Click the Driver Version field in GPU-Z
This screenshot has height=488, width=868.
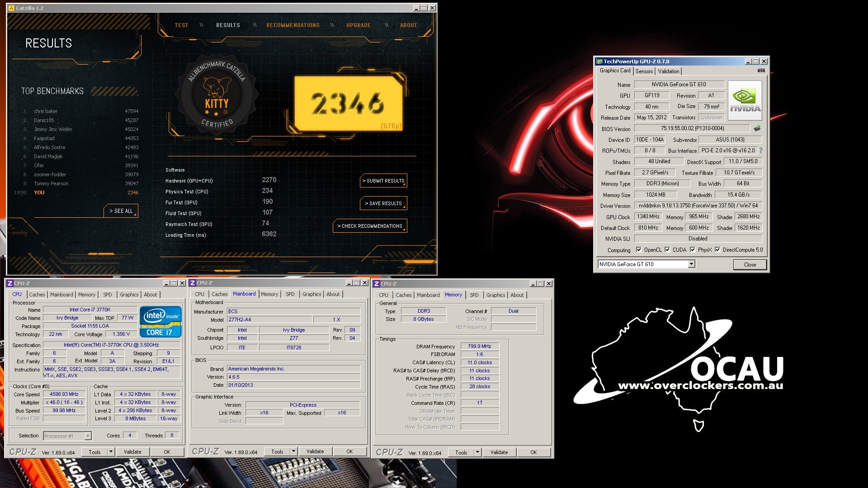(x=698, y=206)
